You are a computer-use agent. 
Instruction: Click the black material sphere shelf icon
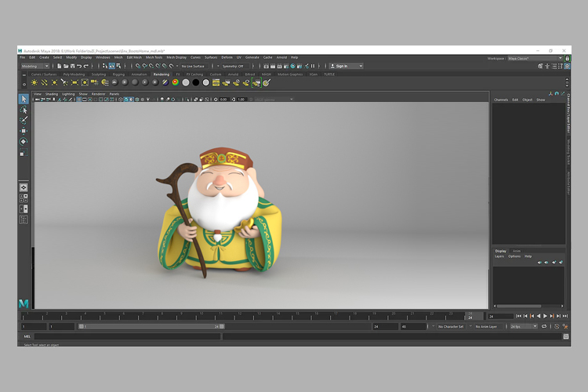196,83
